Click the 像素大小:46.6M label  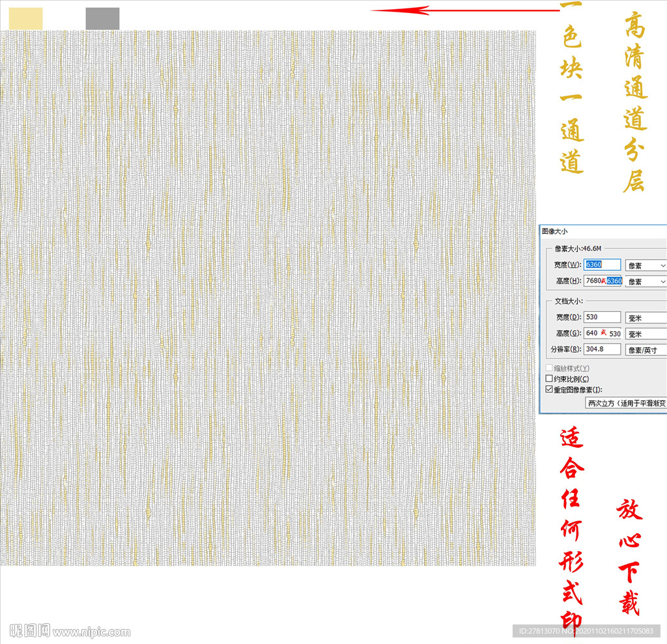[578, 248]
